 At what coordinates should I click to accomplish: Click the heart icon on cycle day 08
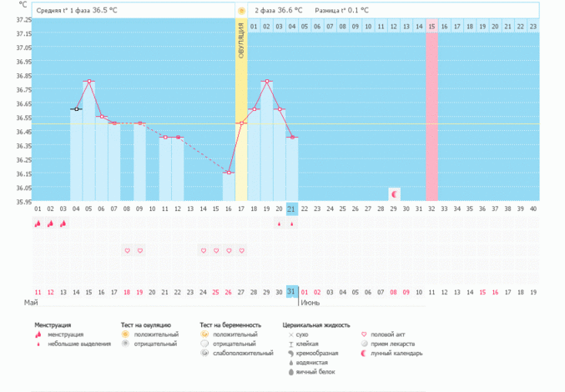(x=127, y=250)
